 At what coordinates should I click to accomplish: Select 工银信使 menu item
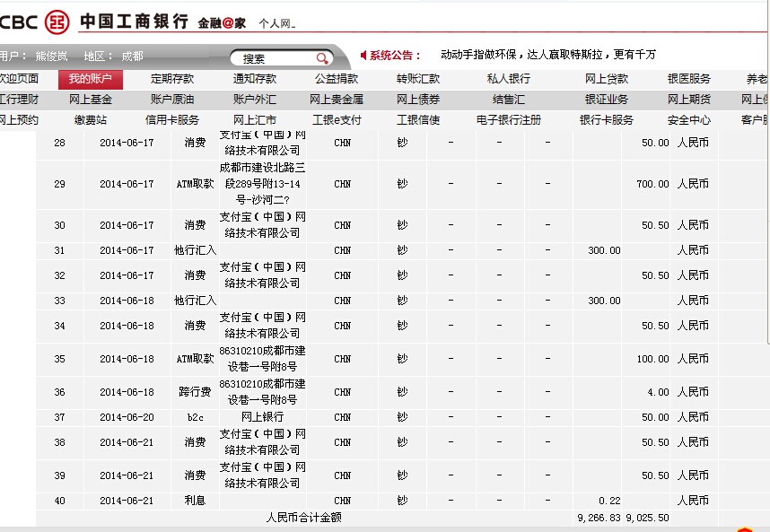coord(418,120)
